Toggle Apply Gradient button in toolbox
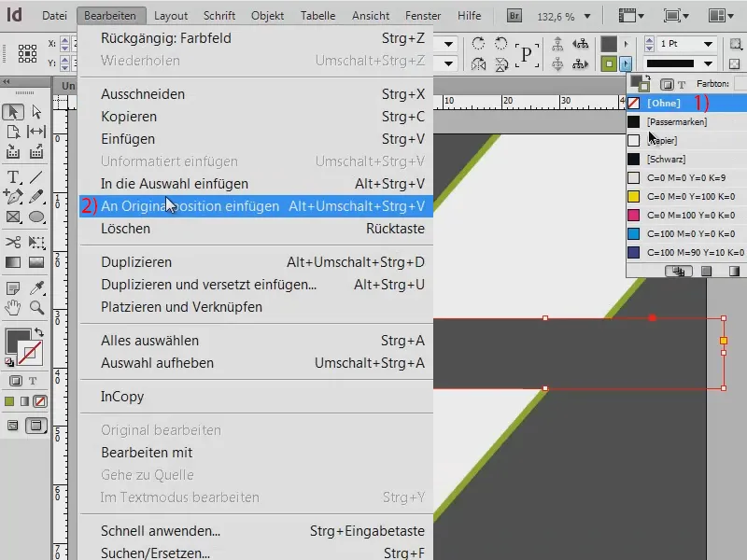The image size is (747, 560). point(25,401)
